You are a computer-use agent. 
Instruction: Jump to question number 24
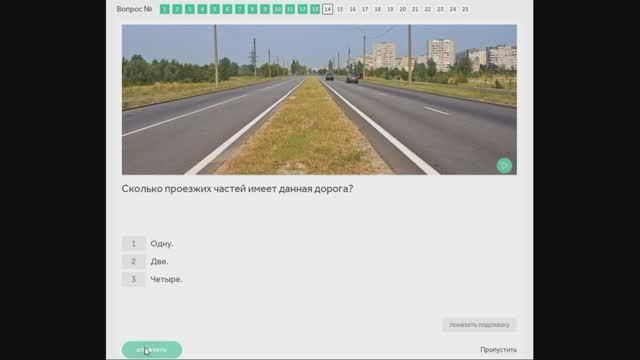click(453, 9)
